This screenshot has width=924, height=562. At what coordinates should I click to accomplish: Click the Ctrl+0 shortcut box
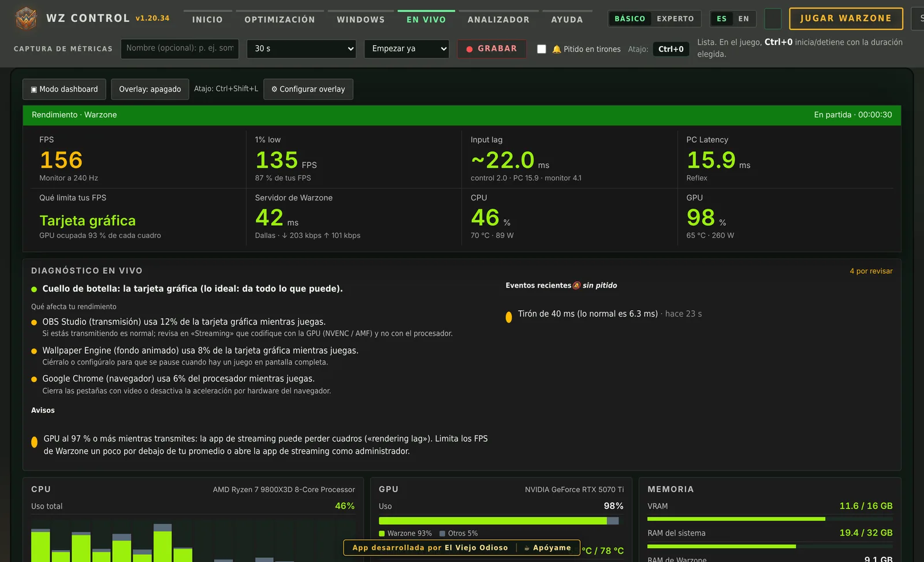coord(671,49)
